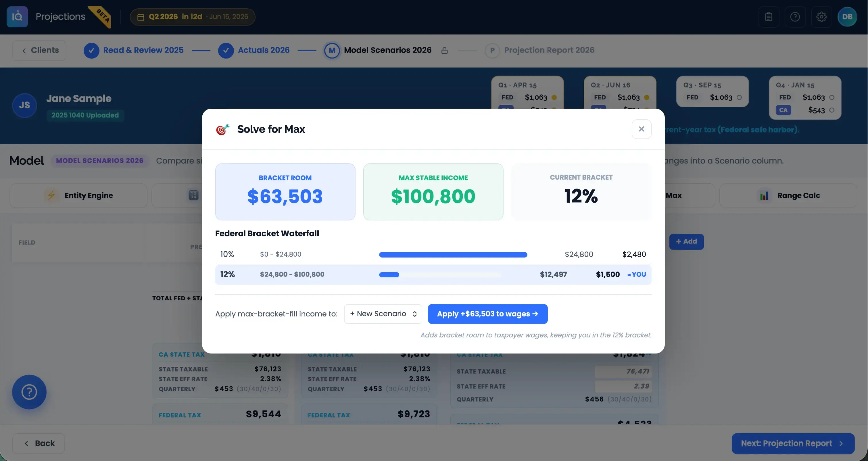Open the settings gear icon

pos(821,16)
